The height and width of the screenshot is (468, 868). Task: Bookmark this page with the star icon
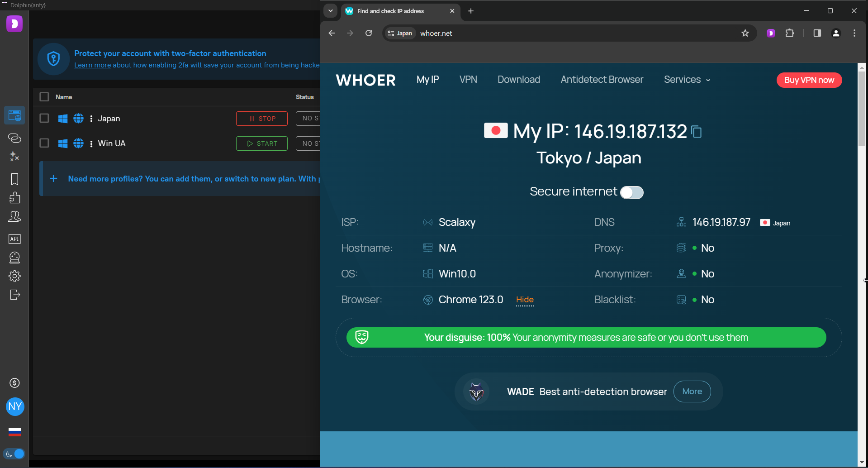[745, 33]
